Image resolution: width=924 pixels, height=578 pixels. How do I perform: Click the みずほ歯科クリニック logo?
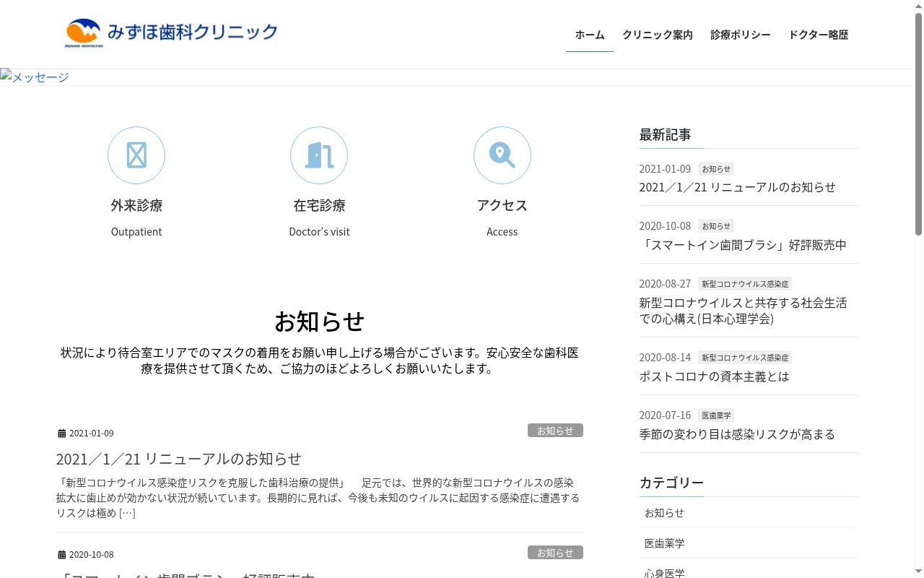point(172,33)
